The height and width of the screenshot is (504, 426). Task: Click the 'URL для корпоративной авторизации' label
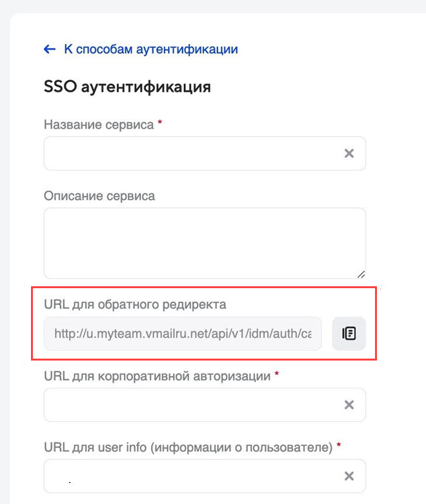click(157, 375)
